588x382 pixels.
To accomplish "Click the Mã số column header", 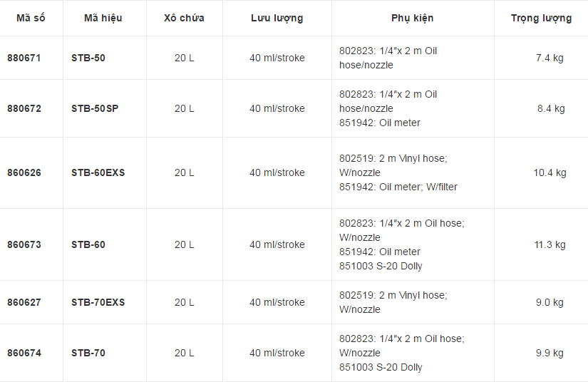I will (x=31, y=18).
